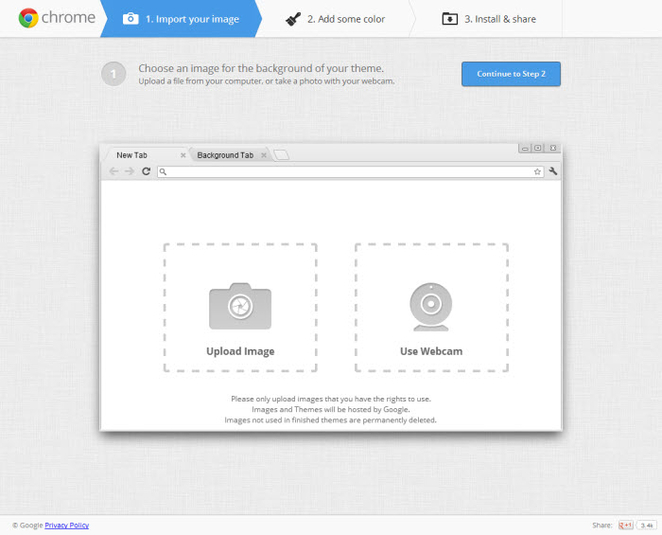Click the Use Webcam label
Screen dimensions: 662x535
(431, 351)
